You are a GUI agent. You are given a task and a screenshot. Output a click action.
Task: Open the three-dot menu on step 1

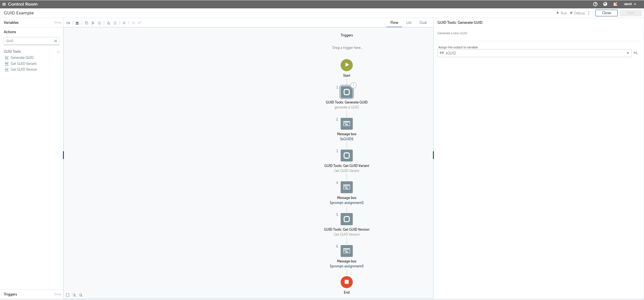tap(353, 85)
